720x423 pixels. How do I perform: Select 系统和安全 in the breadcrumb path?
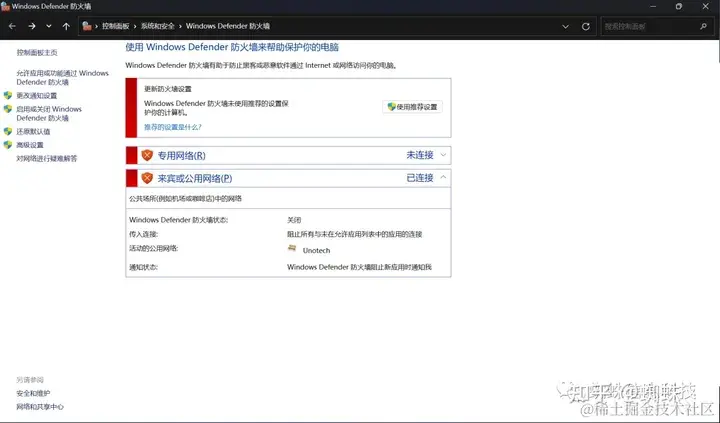pyautogui.click(x=158, y=26)
